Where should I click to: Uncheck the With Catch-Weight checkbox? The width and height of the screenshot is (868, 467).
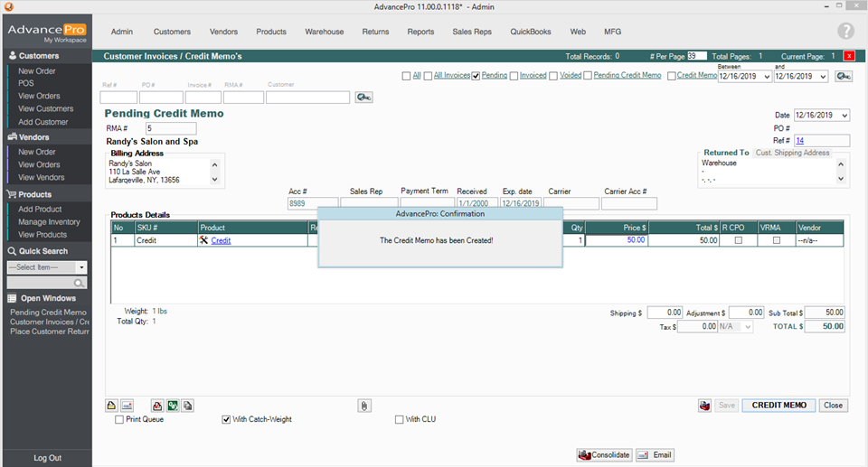click(x=227, y=420)
